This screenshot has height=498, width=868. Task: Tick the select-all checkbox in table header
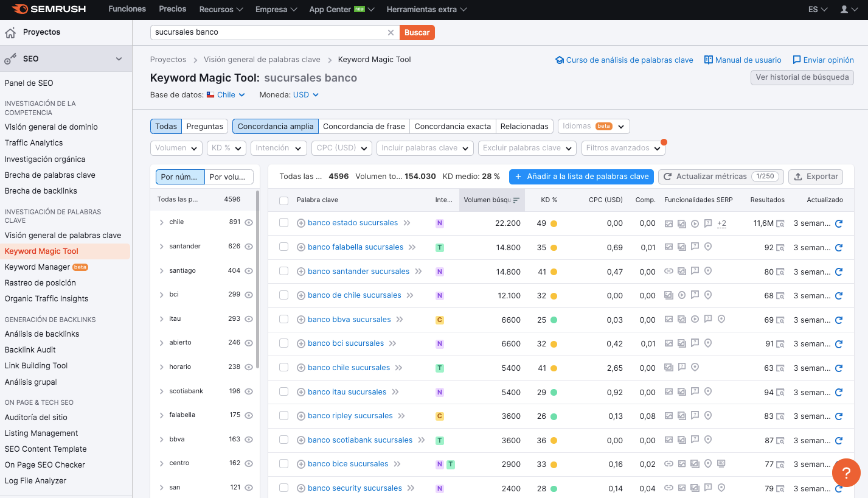[283, 200]
